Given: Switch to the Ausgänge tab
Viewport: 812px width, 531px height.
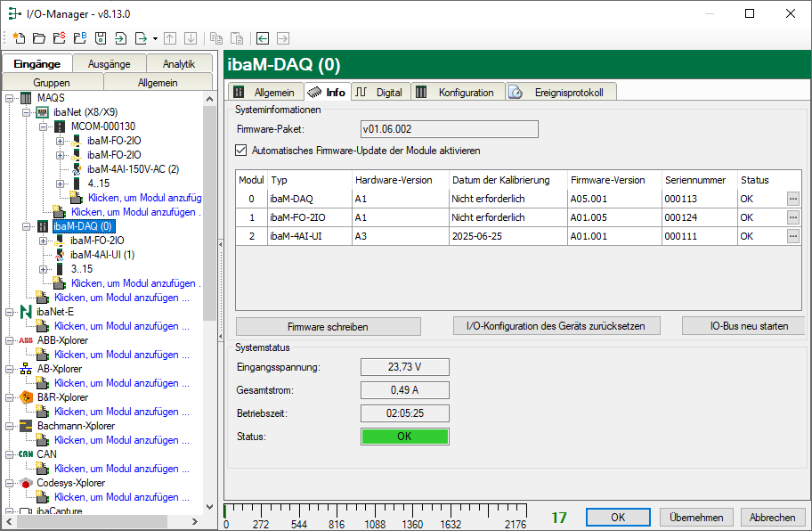Looking at the screenshot, I should [109, 64].
